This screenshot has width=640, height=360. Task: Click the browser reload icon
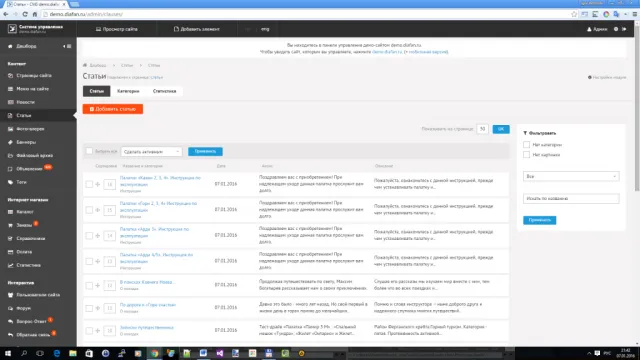click(25, 14)
